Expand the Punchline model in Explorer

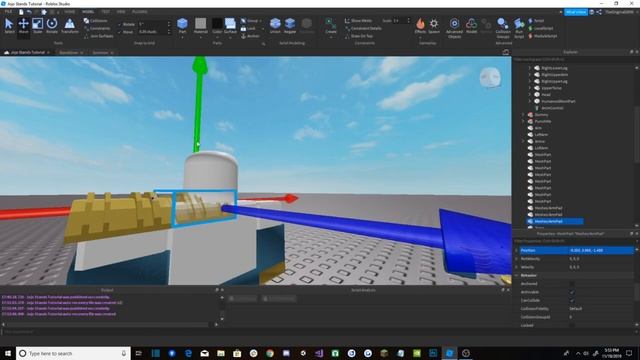[x=523, y=121]
